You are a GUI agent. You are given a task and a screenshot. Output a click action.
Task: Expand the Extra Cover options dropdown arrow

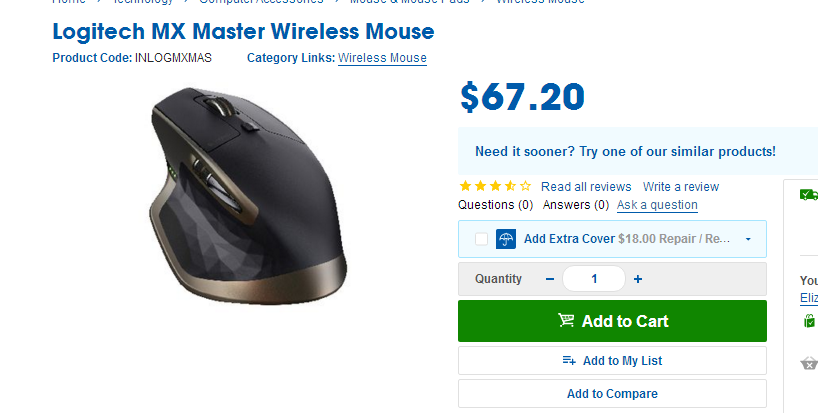tap(748, 239)
